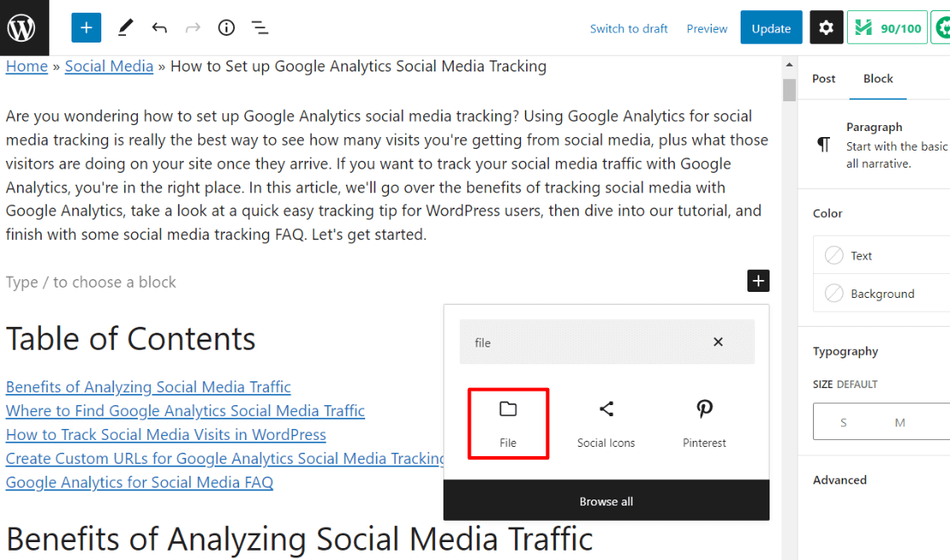950x560 pixels.
Task: Click the Update button
Action: (x=771, y=27)
